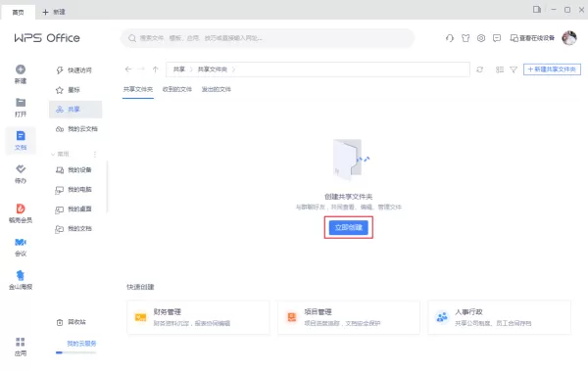Click the 新建 plus icon in left rail

coord(21,70)
